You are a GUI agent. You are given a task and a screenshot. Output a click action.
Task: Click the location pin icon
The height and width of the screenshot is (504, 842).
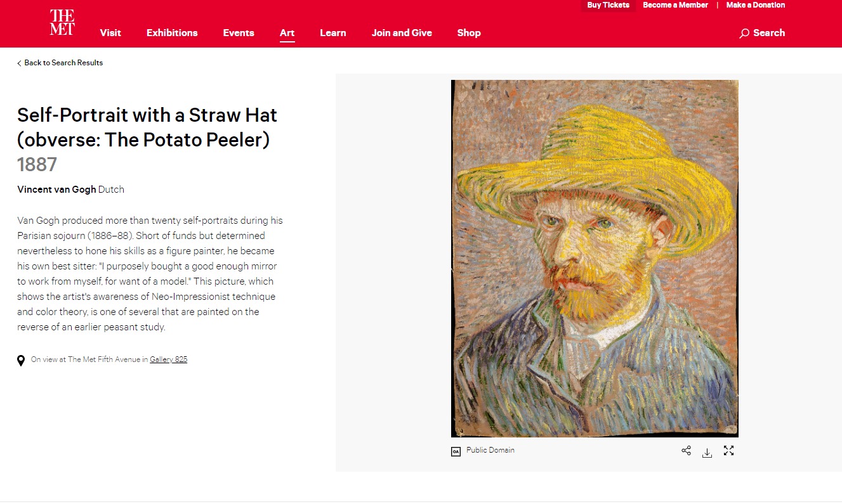tap(21, 361)
